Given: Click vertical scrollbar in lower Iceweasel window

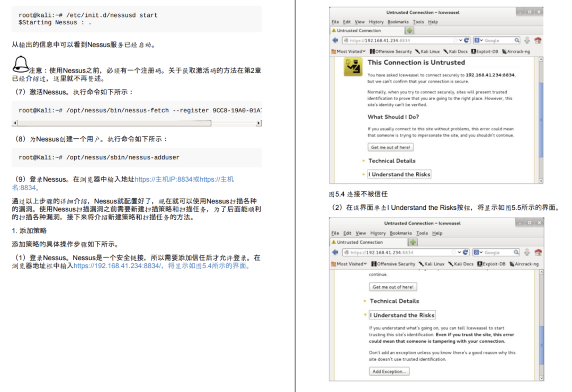Looking at the screenshot, I should point(541,345).
